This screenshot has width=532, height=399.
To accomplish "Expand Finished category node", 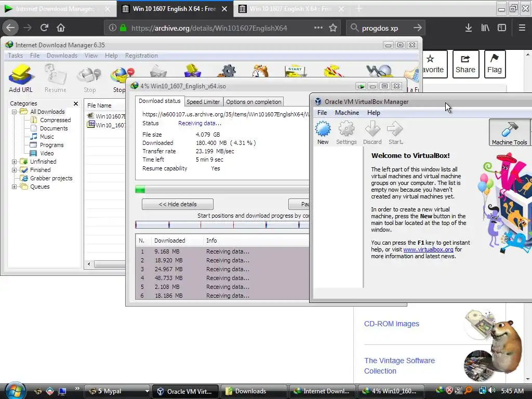I will pos(14,170).
